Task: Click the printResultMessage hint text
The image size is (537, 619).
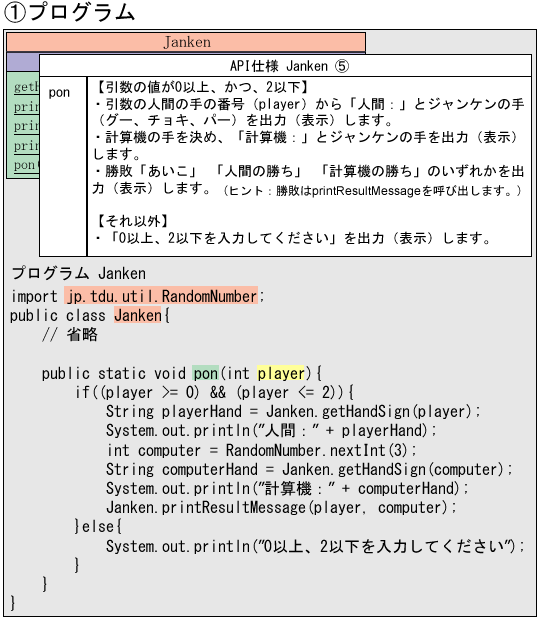Action: [x=372, y=191]
